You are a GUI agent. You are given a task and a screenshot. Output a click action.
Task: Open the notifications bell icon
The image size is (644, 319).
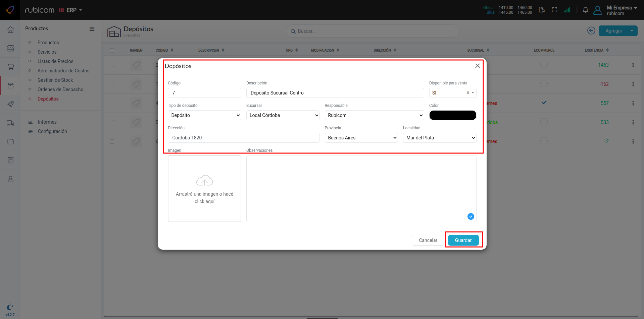pos(585,10)
